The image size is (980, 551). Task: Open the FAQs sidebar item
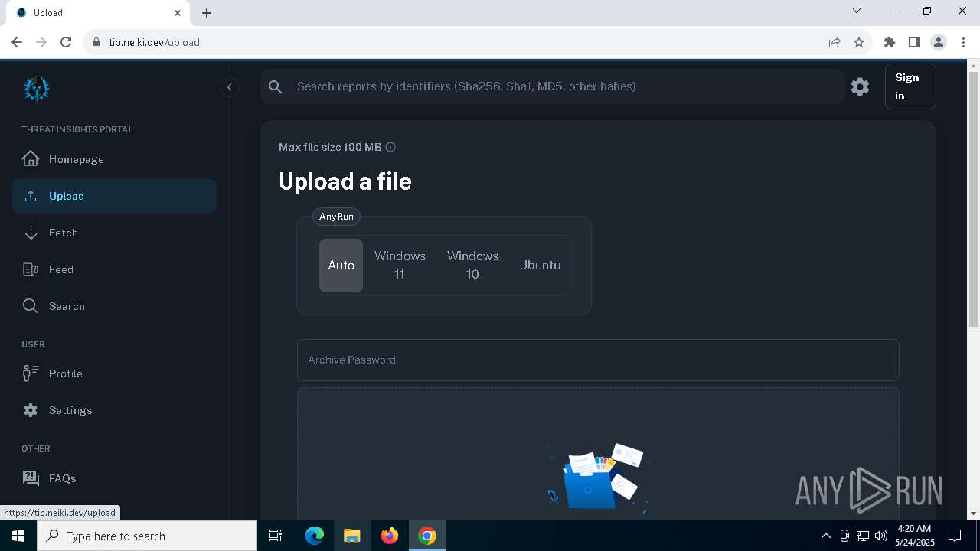tap(114, 478)
